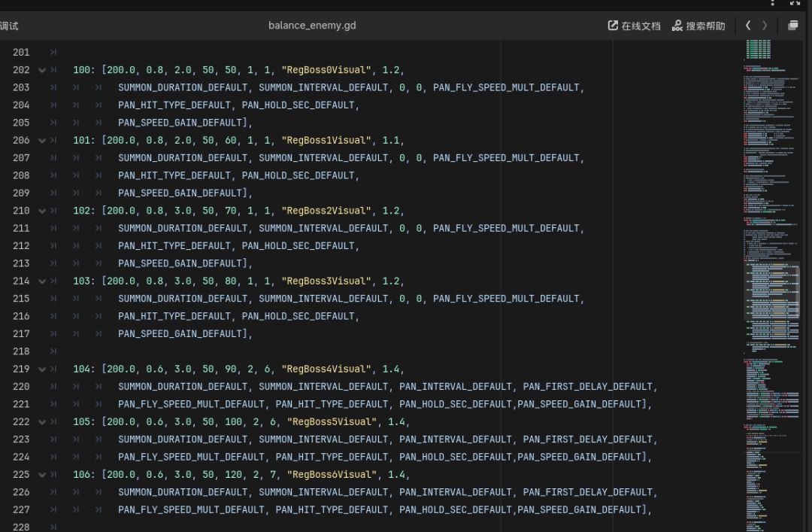This screenshot has height=532, width=812.
Task: Click PAN_FLY_SPEED_MULT_DEFAULT on line 227
Action: pos(191,509)
